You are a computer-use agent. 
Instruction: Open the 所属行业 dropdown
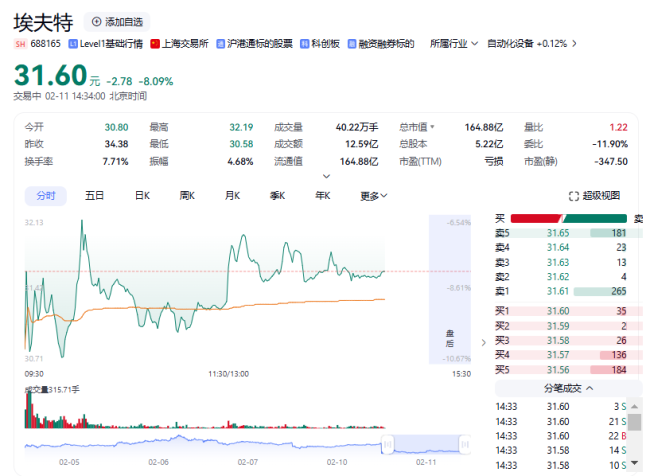(x=454, y=44)
